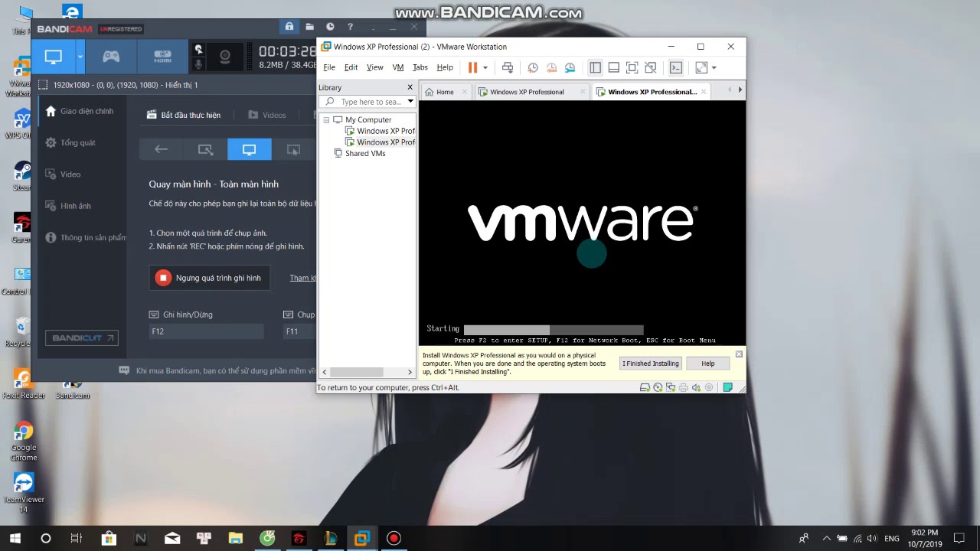Click the VMware pause/suspend VM button
This screenshot has height=551, width=980.
point(472,67)
